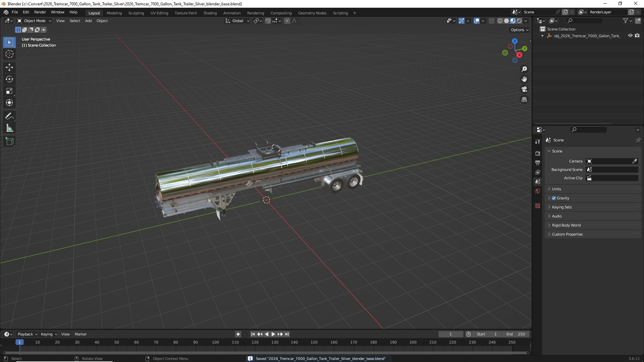
Task: Open the Texture properties checker icon
Action: (x=538, y=206)
